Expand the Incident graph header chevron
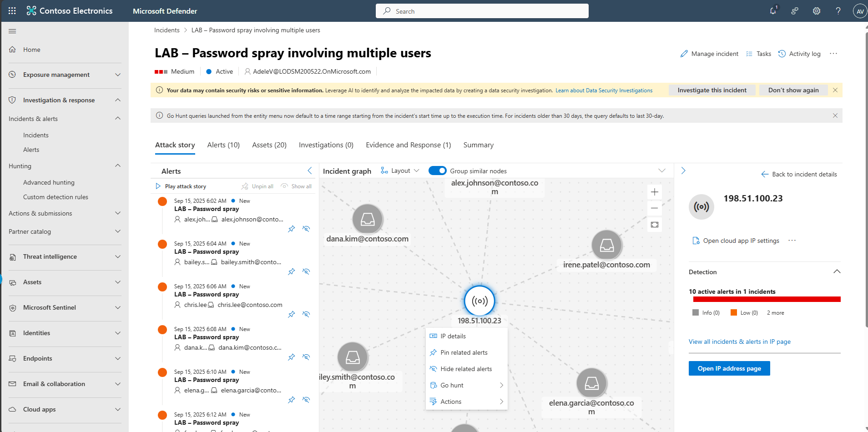This screenshot has width=868, height=432. point(662,171)
